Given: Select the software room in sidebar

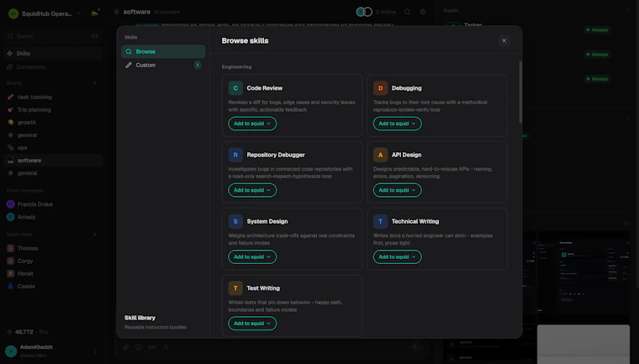Looking at the screenshot, I should 53,161.
